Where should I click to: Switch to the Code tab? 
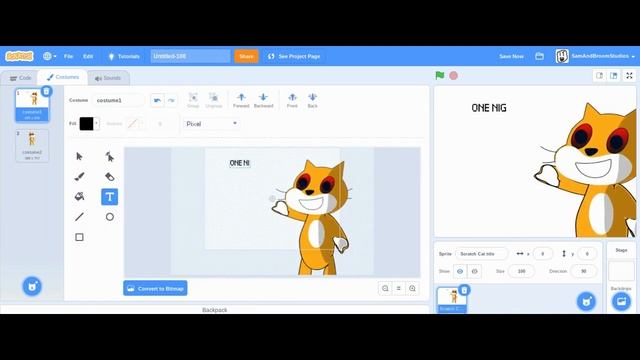[x=20, y=78]
